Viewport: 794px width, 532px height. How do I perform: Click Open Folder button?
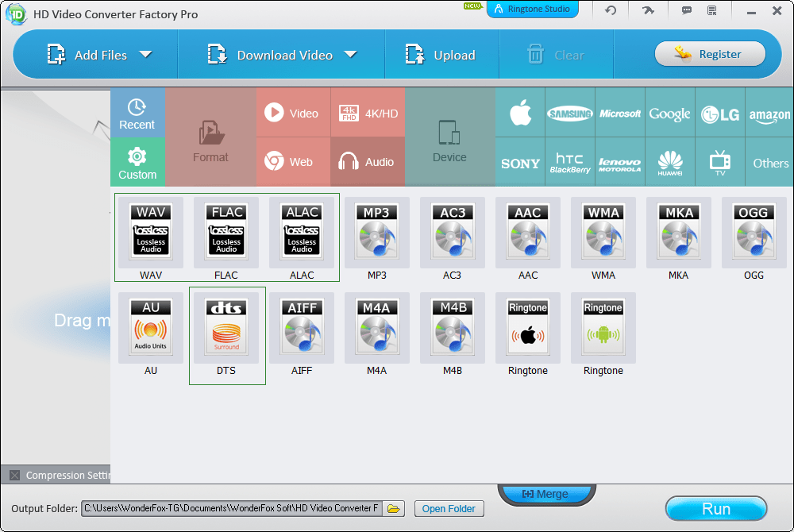pos(449,508)
